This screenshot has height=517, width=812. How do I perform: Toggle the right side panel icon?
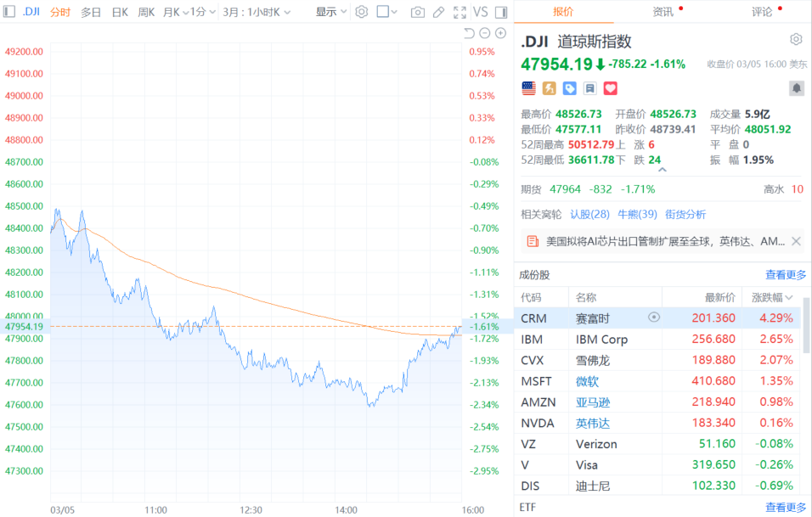[x=501, y=12]
